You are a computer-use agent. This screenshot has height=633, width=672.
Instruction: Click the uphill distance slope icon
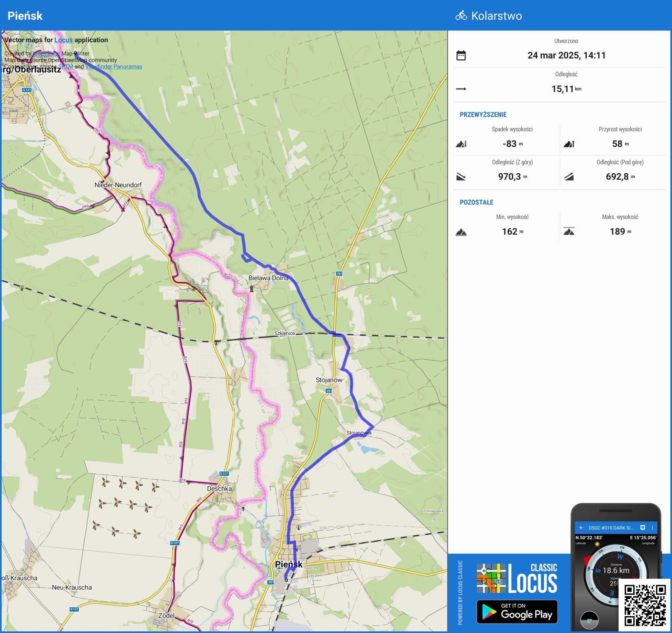point(569,177)
